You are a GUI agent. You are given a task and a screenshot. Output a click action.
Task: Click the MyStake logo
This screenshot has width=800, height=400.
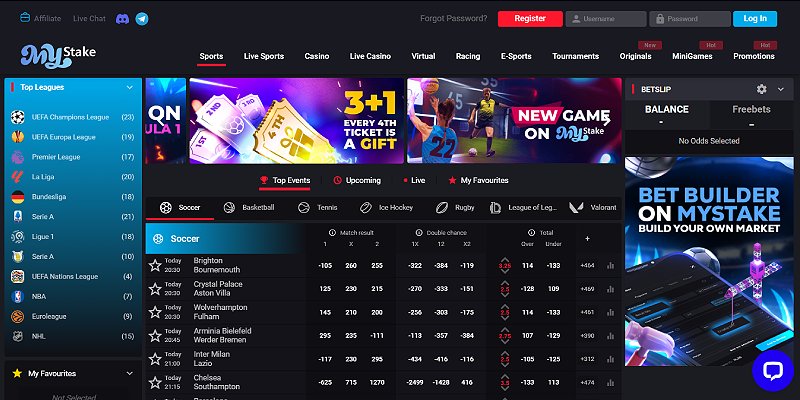[58, 56]
